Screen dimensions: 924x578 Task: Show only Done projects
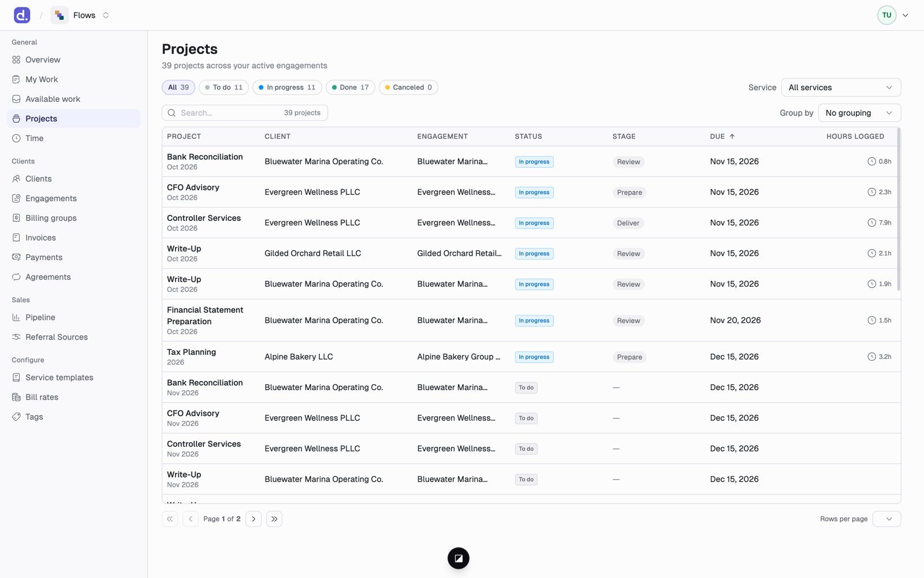351,87
